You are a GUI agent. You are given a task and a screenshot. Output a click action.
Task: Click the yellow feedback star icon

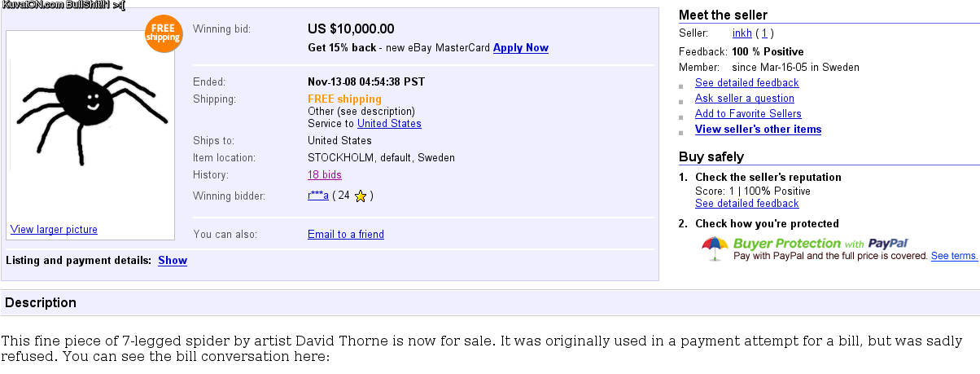coord(361,196)
